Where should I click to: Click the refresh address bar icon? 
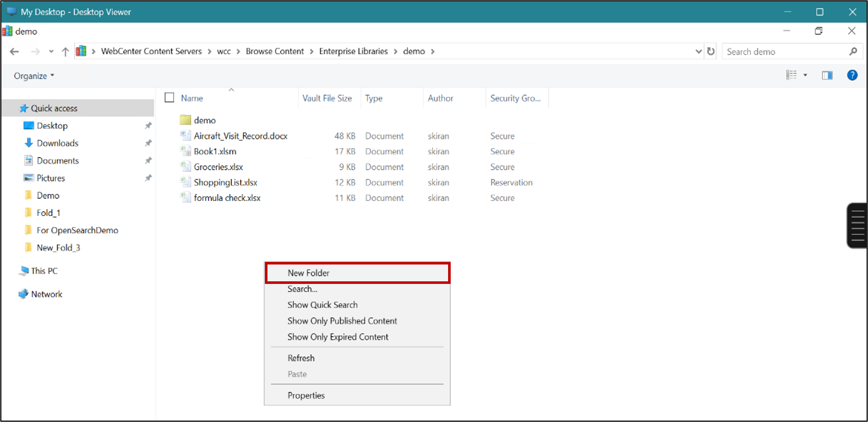(710, 51)
